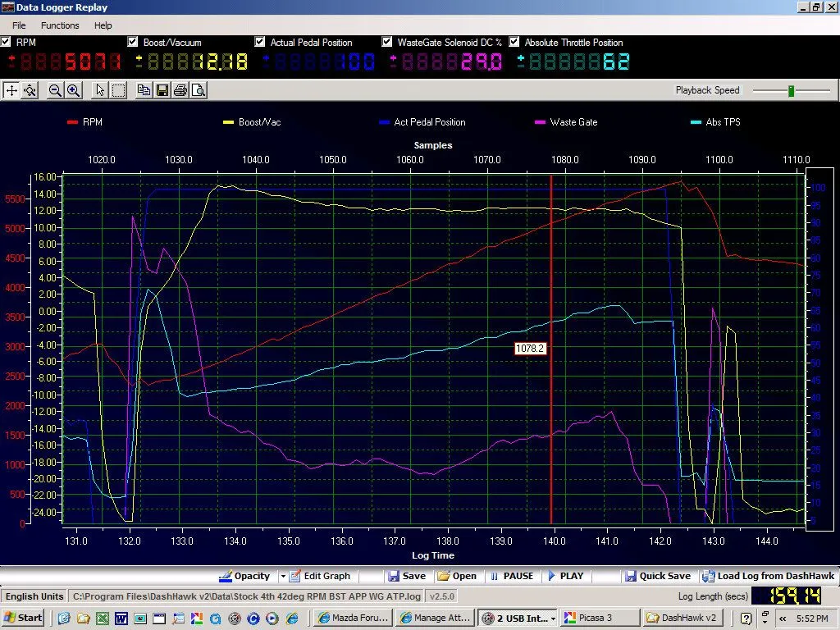Click the zoom in magnifier icon
The height and width of the screenshot is (630, 840).
coord(73,90)
